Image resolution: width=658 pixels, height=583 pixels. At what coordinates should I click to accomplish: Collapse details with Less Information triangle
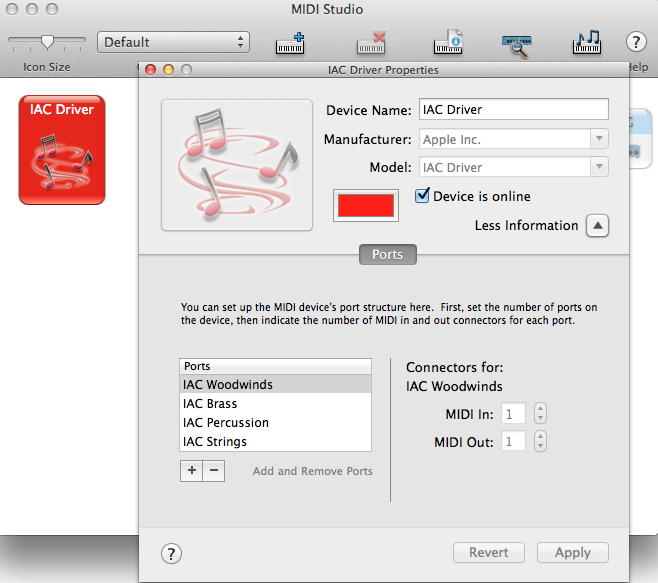point(598,226)
